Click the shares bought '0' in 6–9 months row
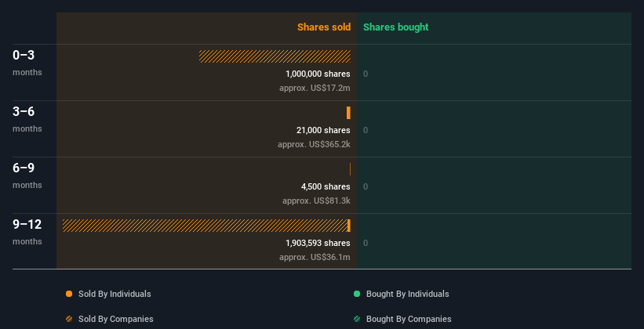 (x=366, y=186)
